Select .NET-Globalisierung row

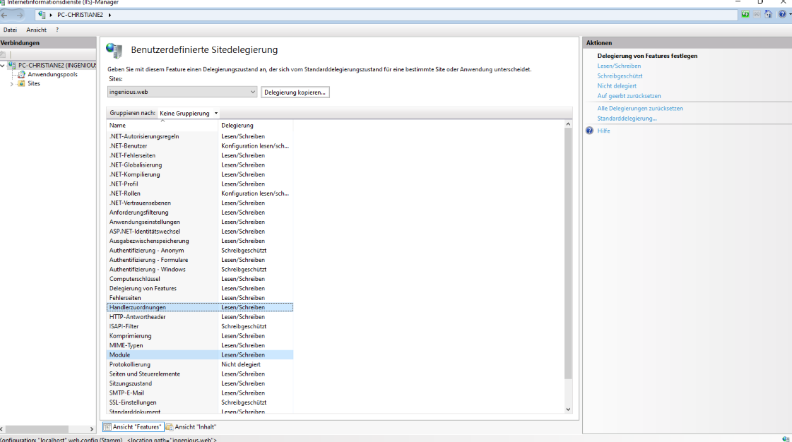point(200,165)
